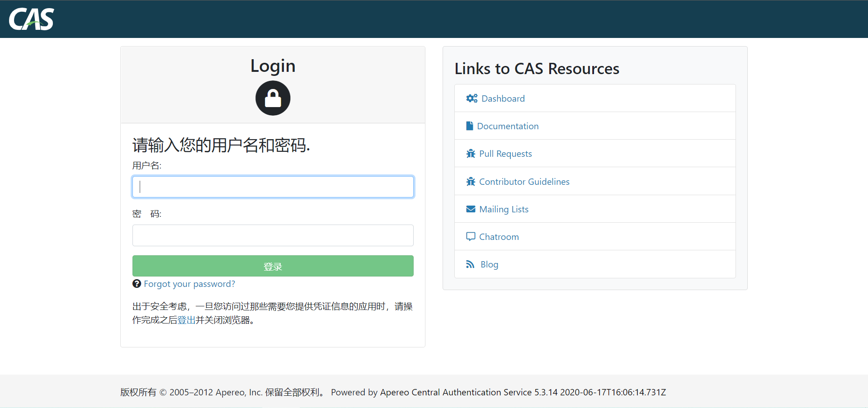Click the Forgot your password link
Screen dimensions: 868x408
pyautogui.click(x=189, y=284)
